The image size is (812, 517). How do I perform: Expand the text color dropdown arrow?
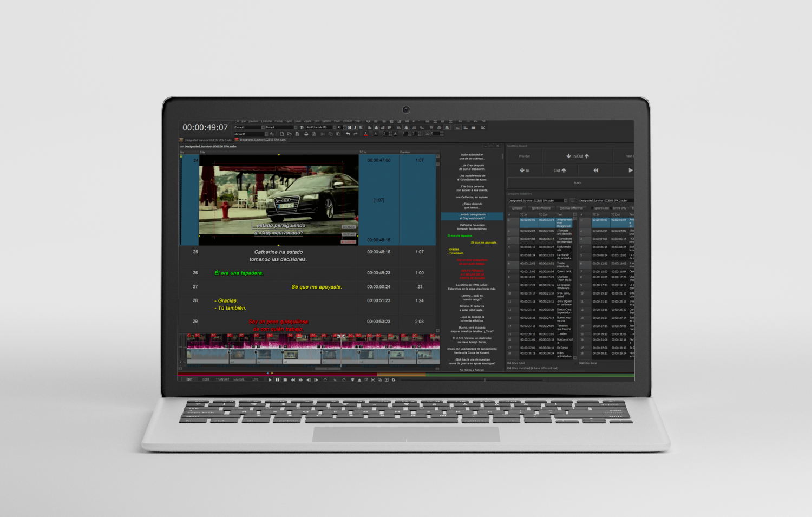point(370,134)
